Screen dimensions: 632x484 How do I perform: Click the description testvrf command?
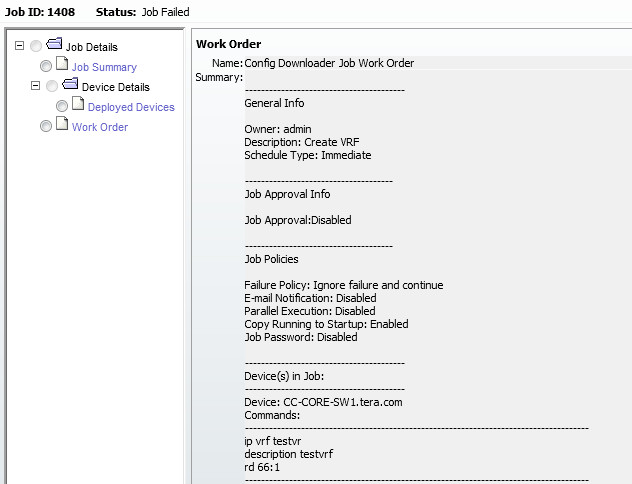289,454
